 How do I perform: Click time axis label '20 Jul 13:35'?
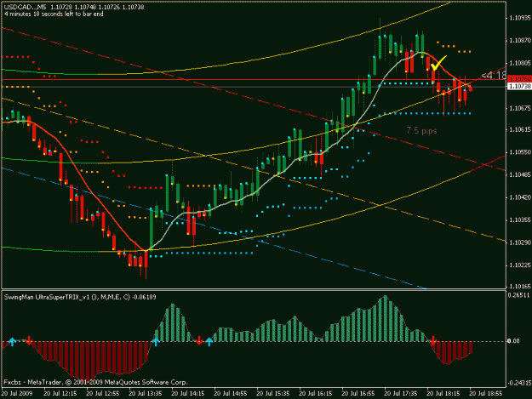point(146,394)
